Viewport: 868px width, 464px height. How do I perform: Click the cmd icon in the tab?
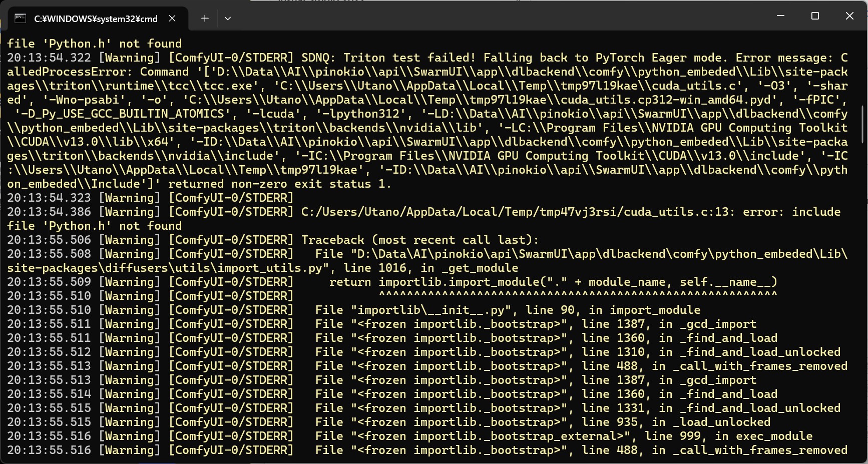[x=20, y=19]
